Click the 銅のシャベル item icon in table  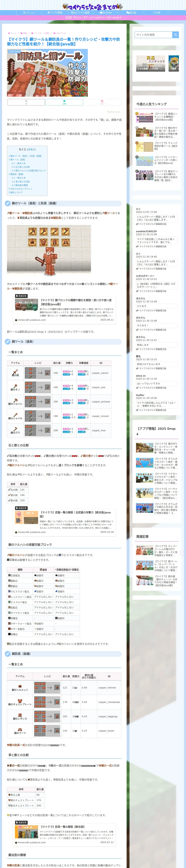15,414
